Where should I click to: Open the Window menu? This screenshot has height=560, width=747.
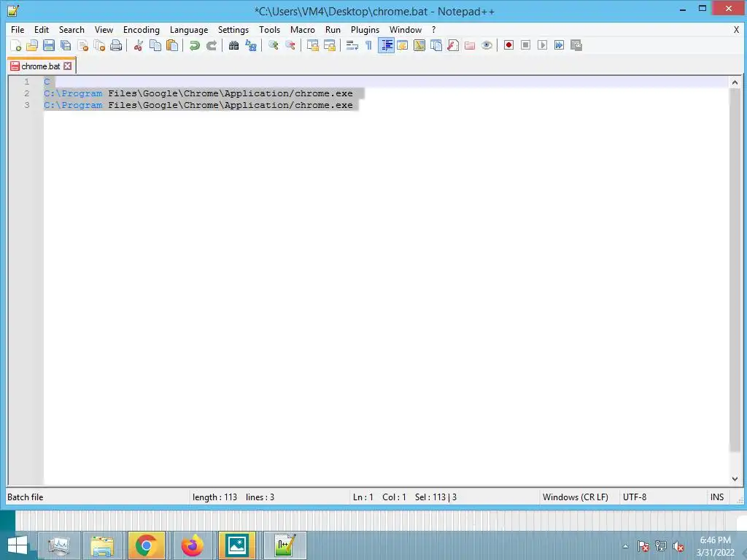click(x=406, y=29)
